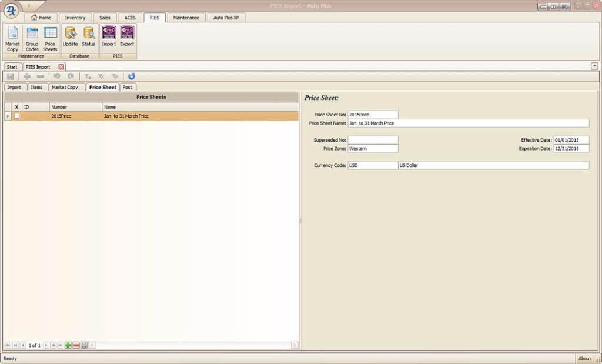Image resolution: width=602 pixels, height=364 pixels.
Task: Click the US Dollar currency description field
Action: (x=494, y=165)
